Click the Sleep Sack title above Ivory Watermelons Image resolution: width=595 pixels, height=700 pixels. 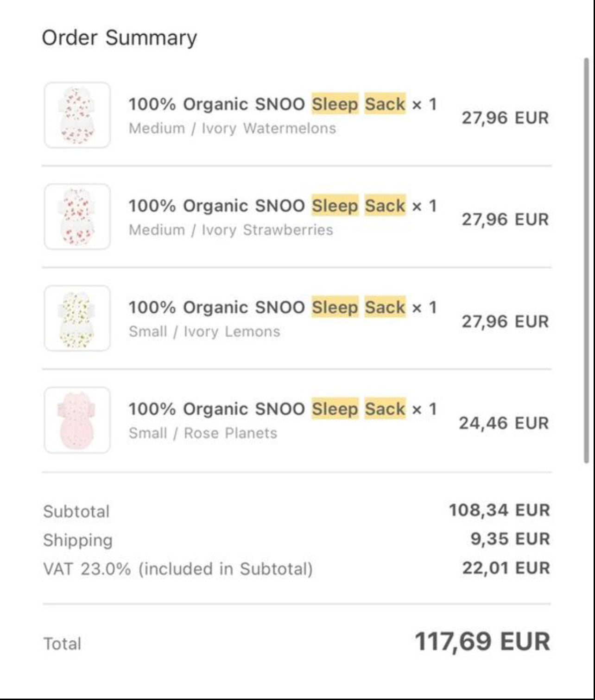(282, 104)
